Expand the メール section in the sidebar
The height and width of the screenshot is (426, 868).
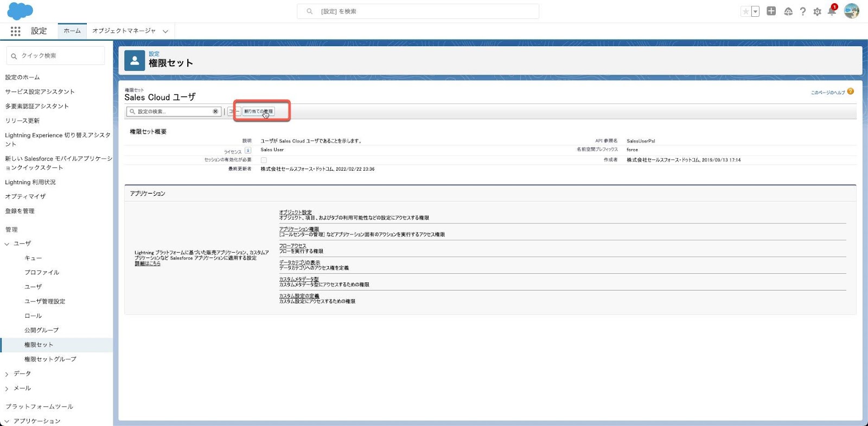(x=7, y=389)
